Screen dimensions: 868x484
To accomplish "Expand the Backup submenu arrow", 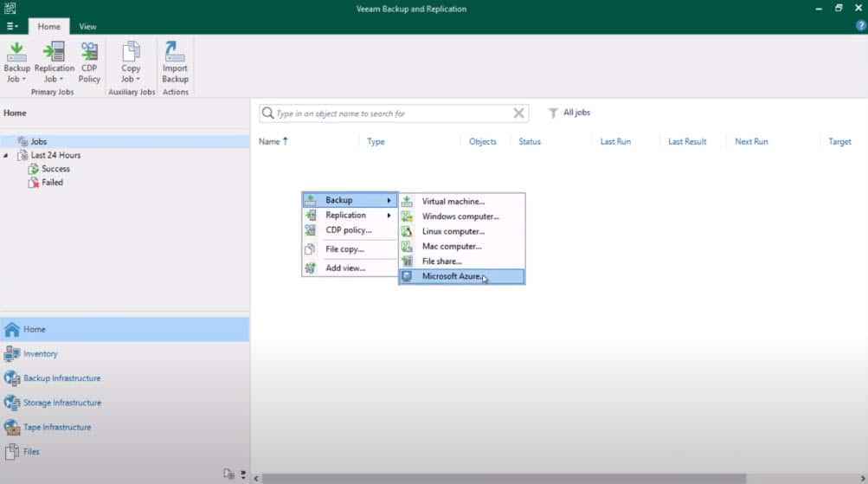I will (x=389, y=201).
